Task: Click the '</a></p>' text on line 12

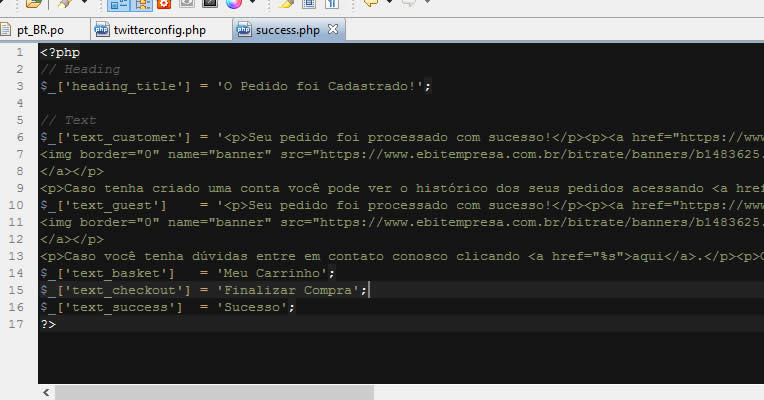Action: (x=72, y=239)
